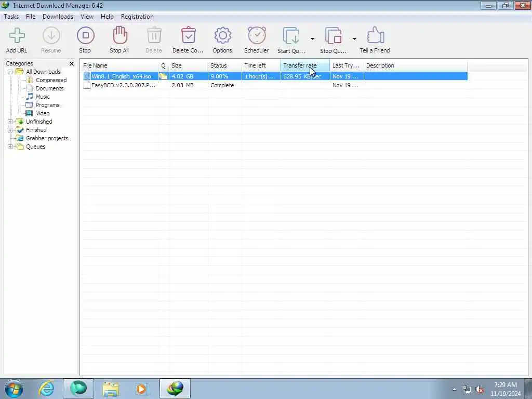Sort by Time left column header
The height and width of the screenshot is (399, 532).
[x=261, y=65]
